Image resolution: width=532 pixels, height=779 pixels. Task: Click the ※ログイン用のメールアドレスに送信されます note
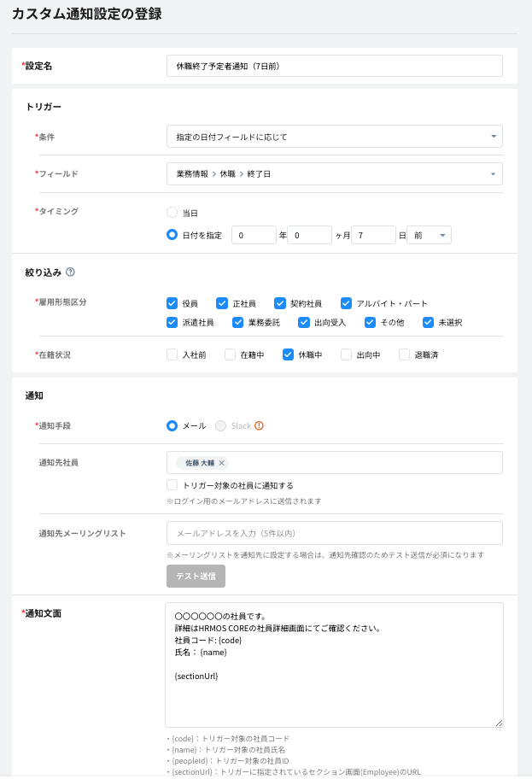pos(244,501)
